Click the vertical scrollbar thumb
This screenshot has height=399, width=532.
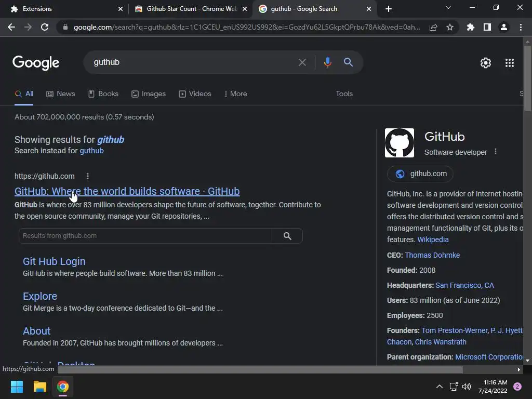pos(527,78)
